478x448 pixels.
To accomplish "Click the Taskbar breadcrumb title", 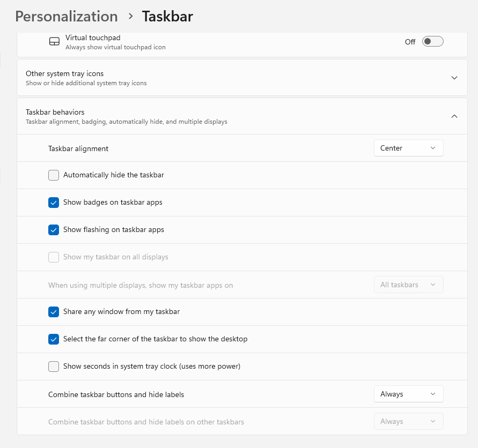I will tap(167, 17).
